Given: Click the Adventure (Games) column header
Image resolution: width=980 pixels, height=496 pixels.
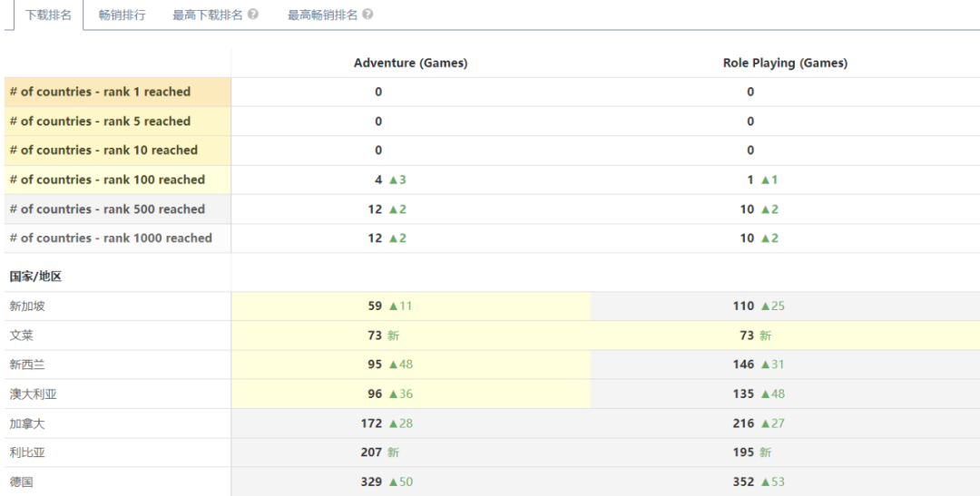Looking at the screenshot, I should pos(410,63).
